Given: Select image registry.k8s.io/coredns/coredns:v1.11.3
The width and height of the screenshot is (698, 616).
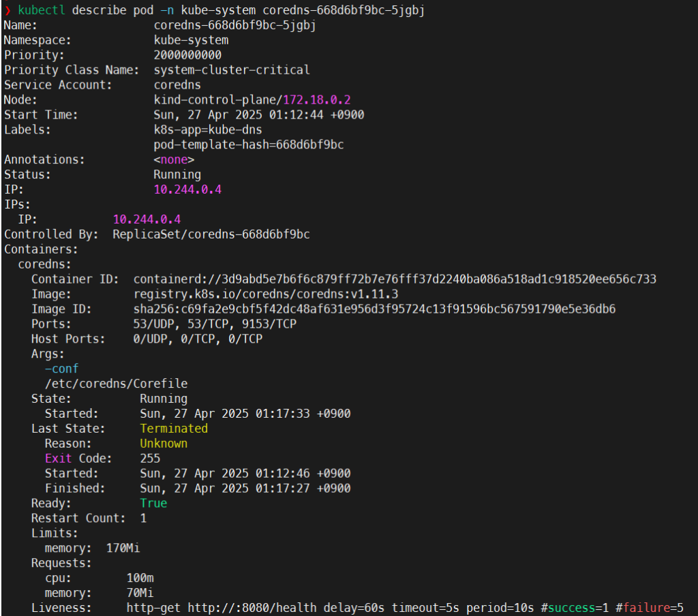Looking at the screenshot, I should [x=266, y=294].
